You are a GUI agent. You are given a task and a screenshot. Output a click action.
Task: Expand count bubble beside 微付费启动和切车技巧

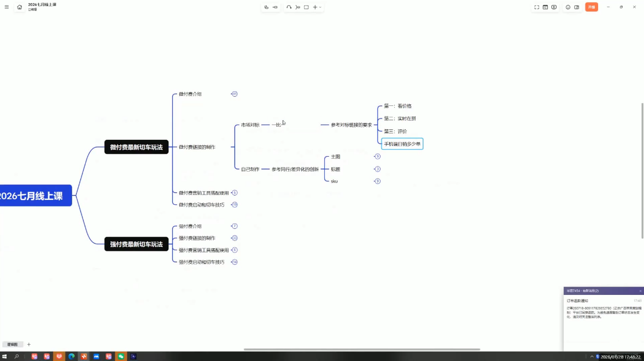(x=235, y=205)
